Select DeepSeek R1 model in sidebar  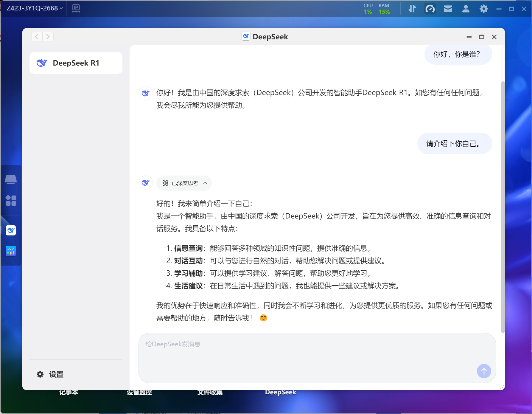click(76, 63)
